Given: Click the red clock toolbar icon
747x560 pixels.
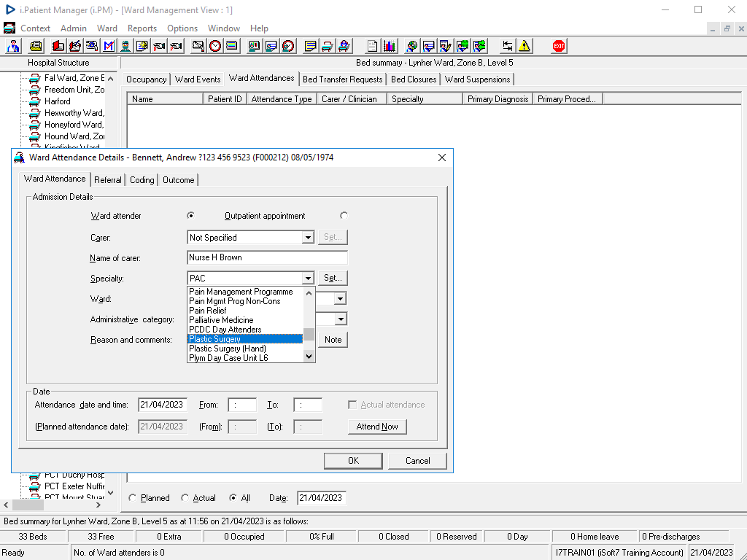Looking at the screenshot, I should click(x=215, y=46).
